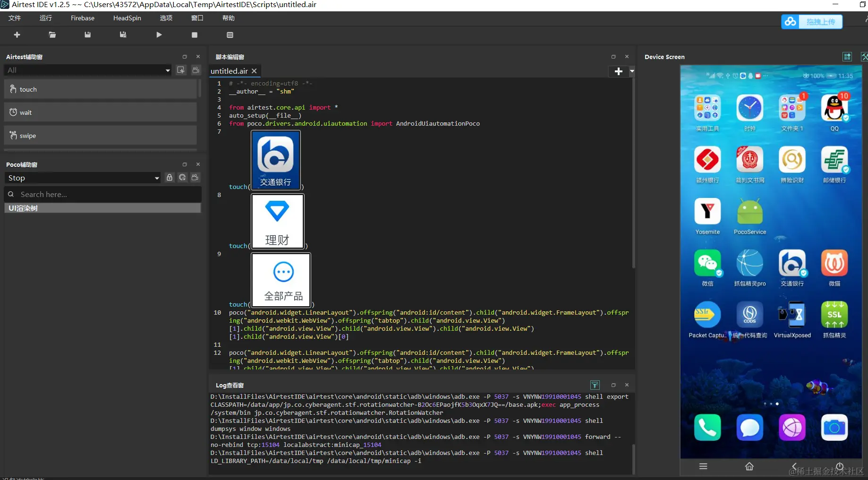Open the camera app in device dock
Screen dimensions: 868x480
(x=834, y=428)
